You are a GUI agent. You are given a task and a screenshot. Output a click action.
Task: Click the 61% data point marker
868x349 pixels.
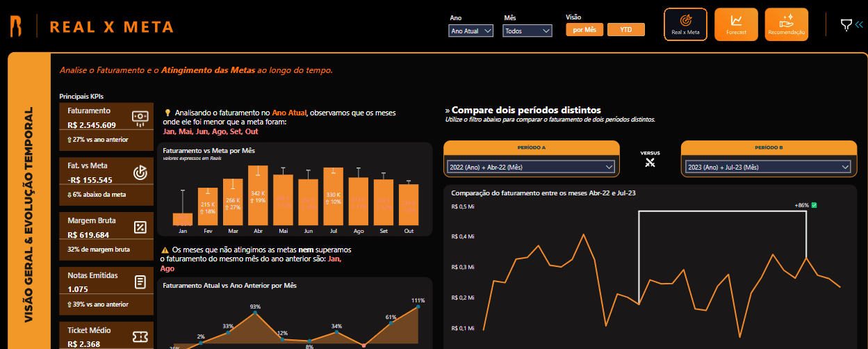pyautogui.click(x=391, y=323)
